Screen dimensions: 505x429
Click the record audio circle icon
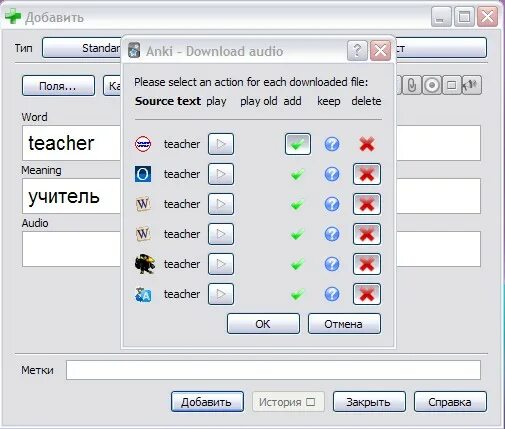tap(432, 85)
